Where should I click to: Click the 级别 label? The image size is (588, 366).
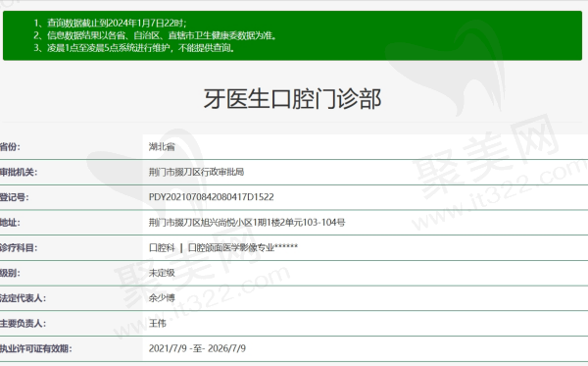[10, 273]
